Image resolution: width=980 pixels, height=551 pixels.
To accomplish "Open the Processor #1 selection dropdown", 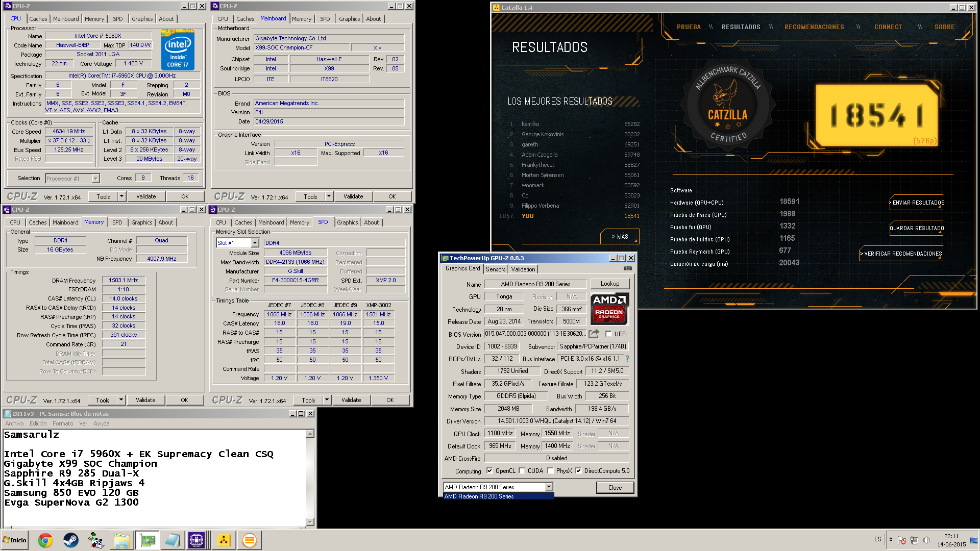I will pyautogui.click(x=95, y=179).
